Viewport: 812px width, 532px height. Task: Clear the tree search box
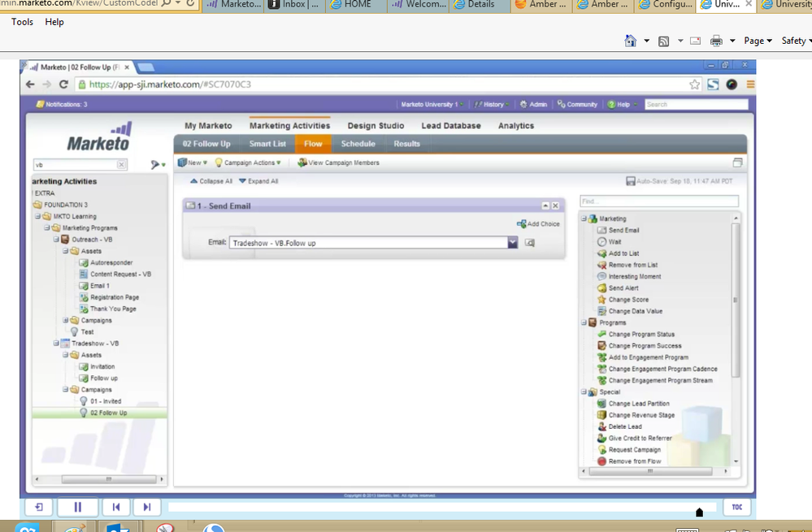coord(120,165)
